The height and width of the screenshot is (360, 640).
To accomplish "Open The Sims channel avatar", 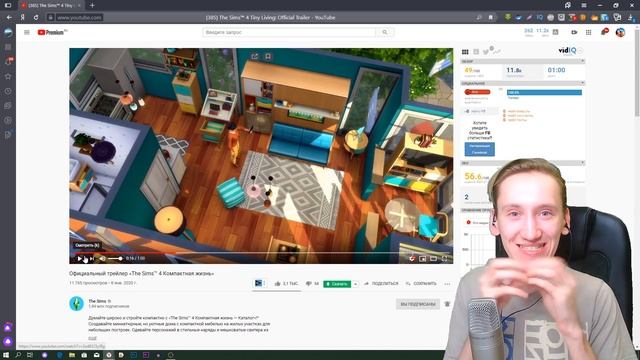I will pyautogui.click(x=76, y=304).
